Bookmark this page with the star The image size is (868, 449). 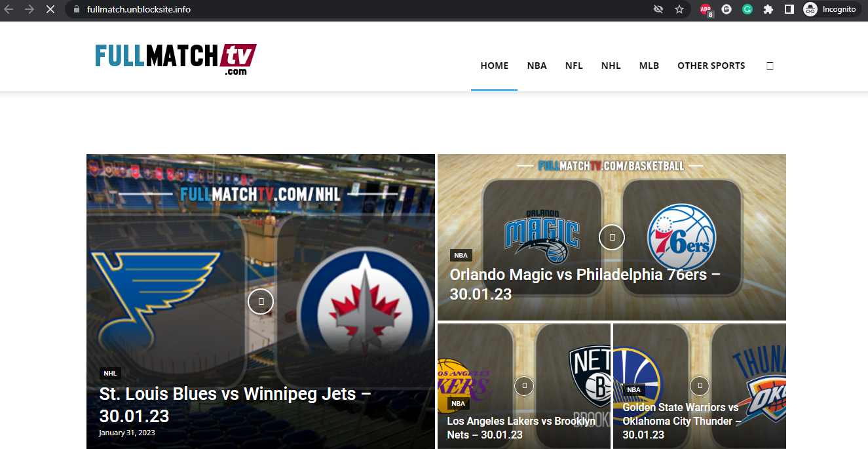point(679,9)
